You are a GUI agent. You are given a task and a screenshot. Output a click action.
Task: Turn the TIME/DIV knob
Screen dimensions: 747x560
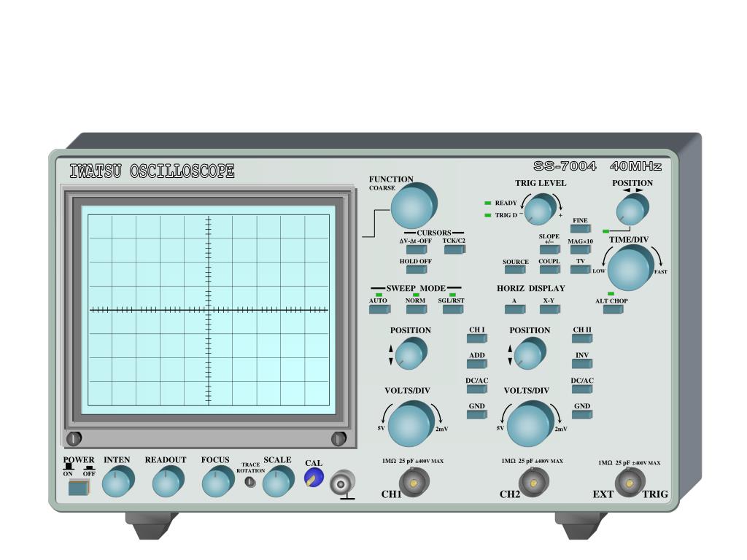631,268
